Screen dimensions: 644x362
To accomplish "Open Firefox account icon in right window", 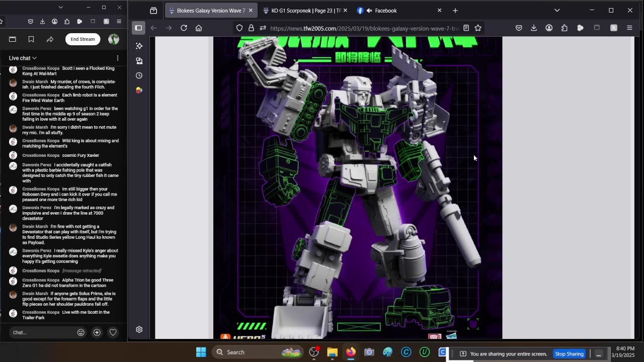I will coord(549,28).
